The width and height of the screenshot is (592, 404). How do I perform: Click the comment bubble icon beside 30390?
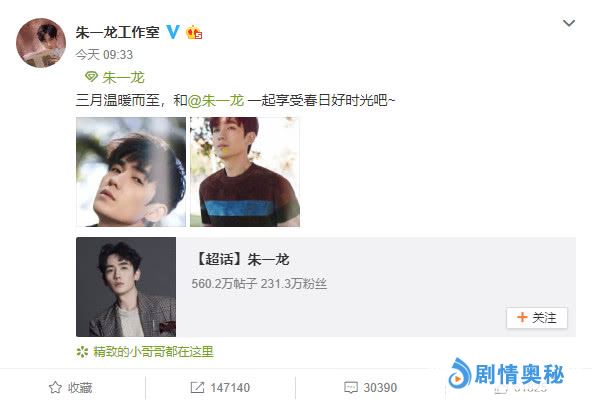click(351, 387)
